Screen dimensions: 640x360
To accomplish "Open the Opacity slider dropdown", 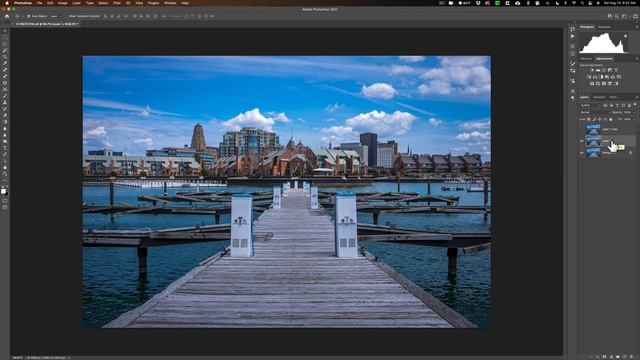I will click(633, 112).
